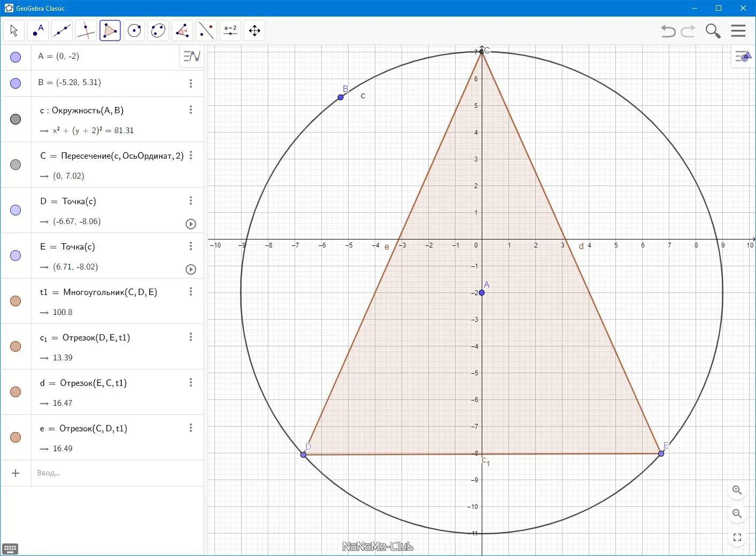Click the algebra input field

tap(118, 473)
